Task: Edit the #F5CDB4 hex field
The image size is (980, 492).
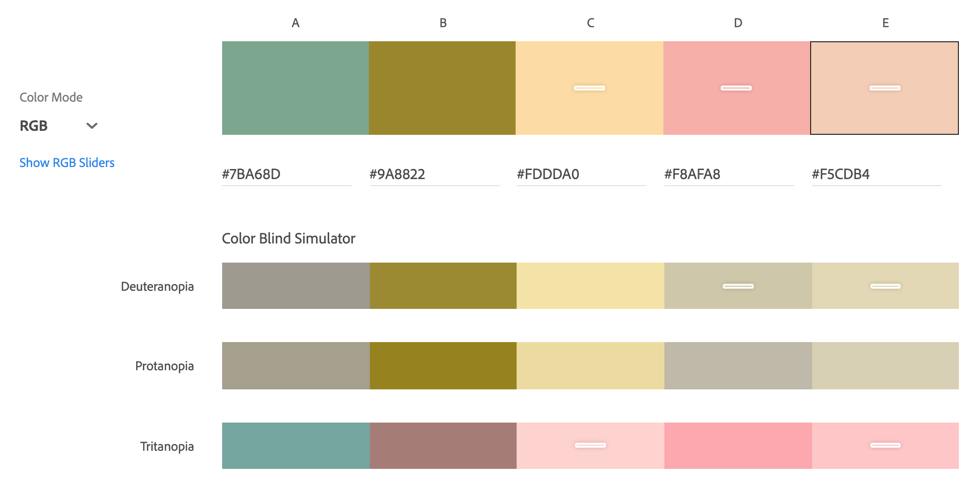Action: pos(876,174)
